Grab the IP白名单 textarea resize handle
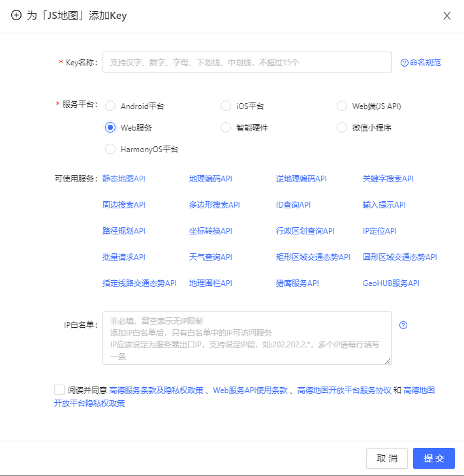This screenshot has height=476, width=464. pos(388,361)
